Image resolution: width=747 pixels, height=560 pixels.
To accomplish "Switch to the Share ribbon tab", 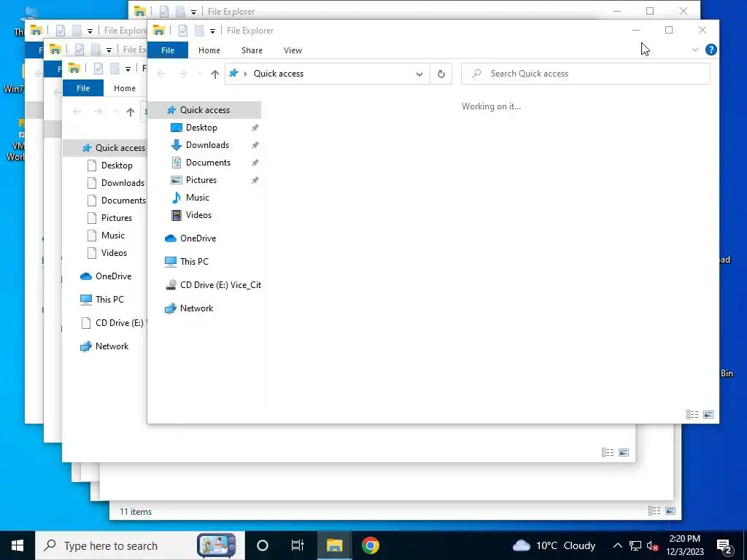I will (x=252, y=50).
